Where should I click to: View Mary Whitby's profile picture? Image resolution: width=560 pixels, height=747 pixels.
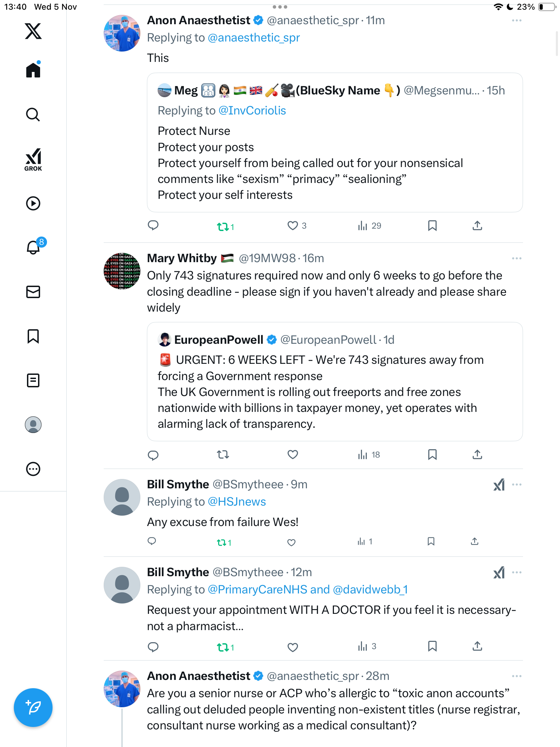tap(122, 271)
